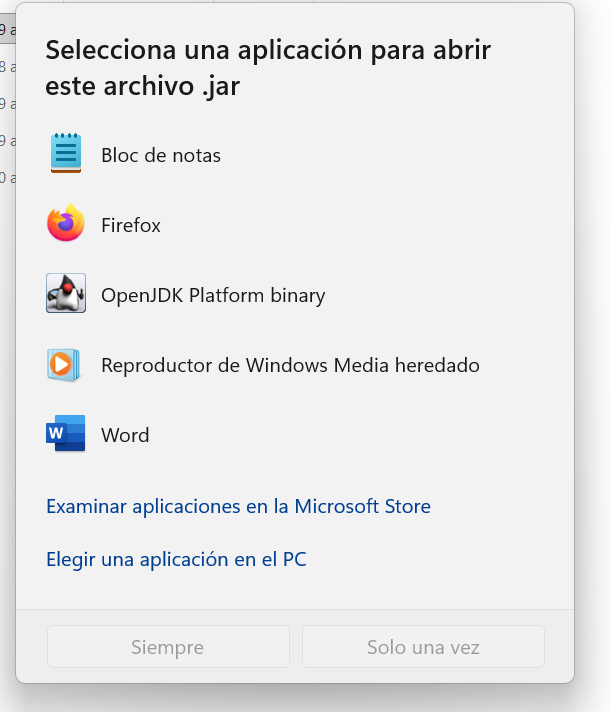Image resolution: width=611 pixels, height=712 pixels.
Task: Click the OpenJDK Java Duke icon
Action: 66,294
